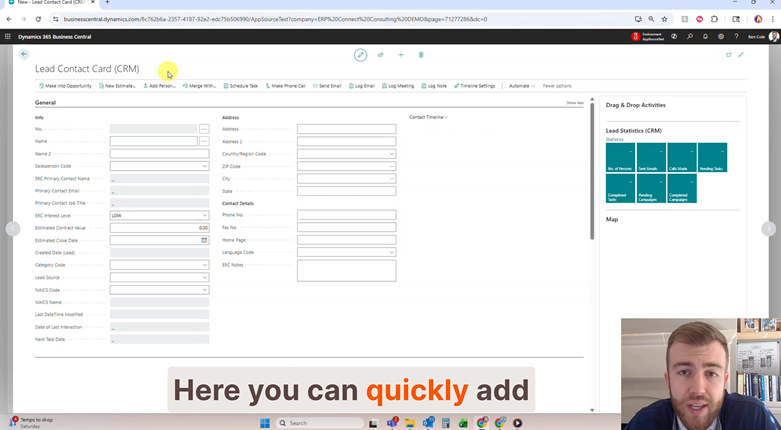The width and height of the screenshot is (781, 430).
Task: Open the Language Code dropdown
Action: click(x=391, y=252)
